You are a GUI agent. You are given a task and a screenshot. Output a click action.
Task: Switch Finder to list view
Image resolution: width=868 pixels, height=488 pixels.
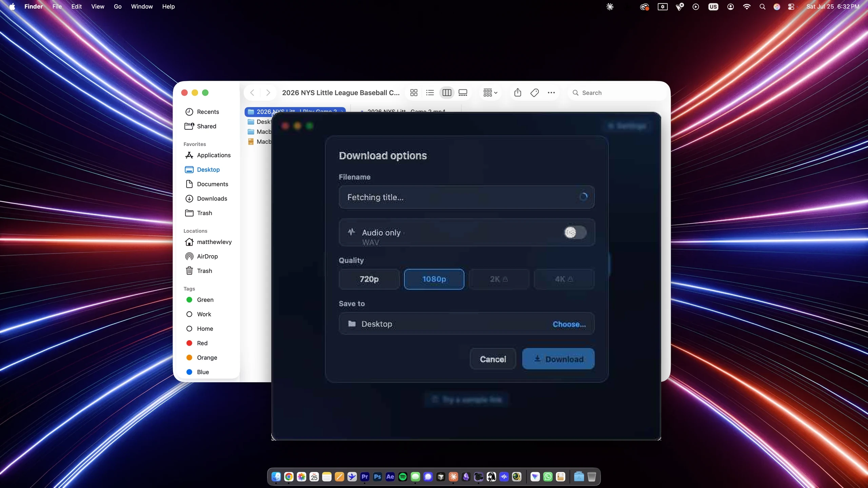tap(430, 93)
